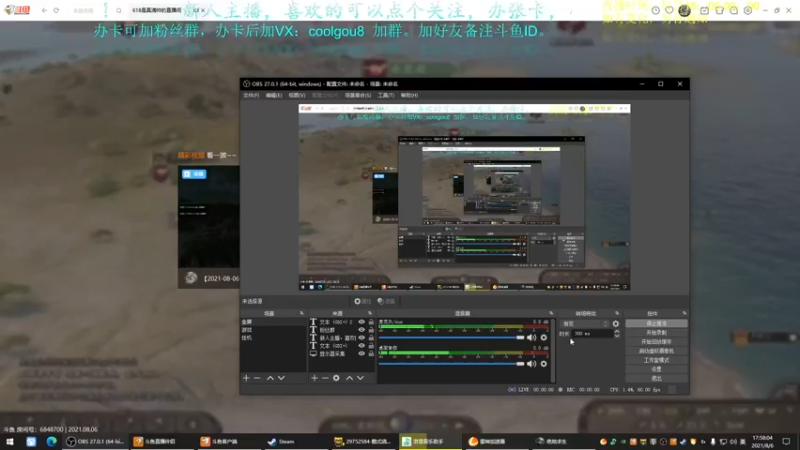The height and width of the screenshot is (450, 800).
Task: Open the scene transition type dropdown
Action: click(x=585, y=323)
